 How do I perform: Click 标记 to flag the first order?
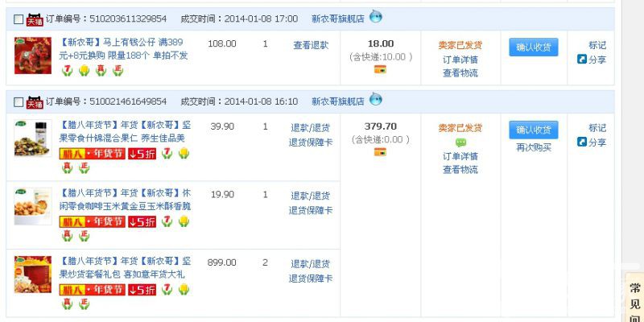597,46
